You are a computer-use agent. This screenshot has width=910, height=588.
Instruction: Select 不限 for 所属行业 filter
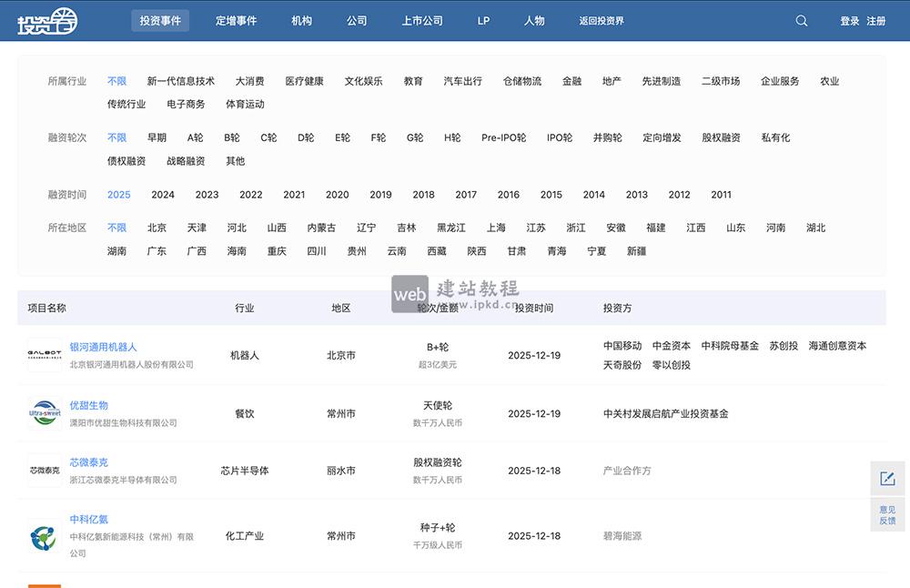pos(118,80)
